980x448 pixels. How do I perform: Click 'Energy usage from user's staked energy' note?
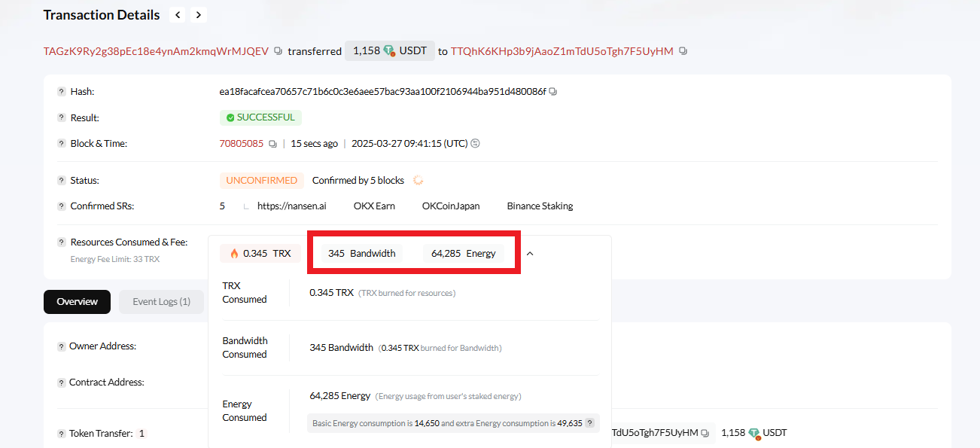(x=449, y=396)
